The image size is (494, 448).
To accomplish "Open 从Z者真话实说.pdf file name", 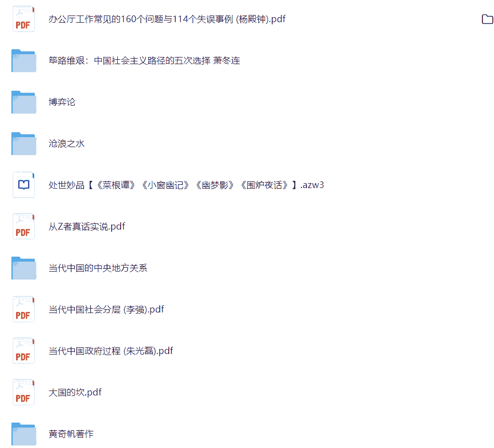I will [87, 227].
